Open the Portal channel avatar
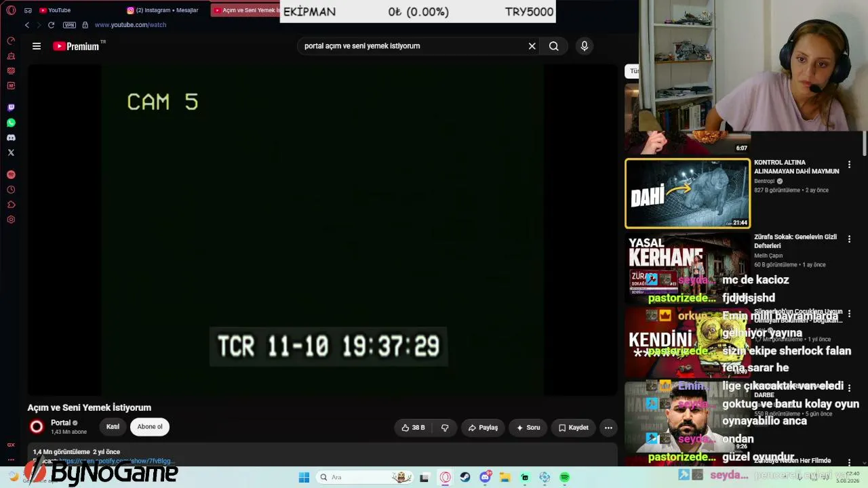The height and width of the screenshot is (488, 868). click(37, 426)
